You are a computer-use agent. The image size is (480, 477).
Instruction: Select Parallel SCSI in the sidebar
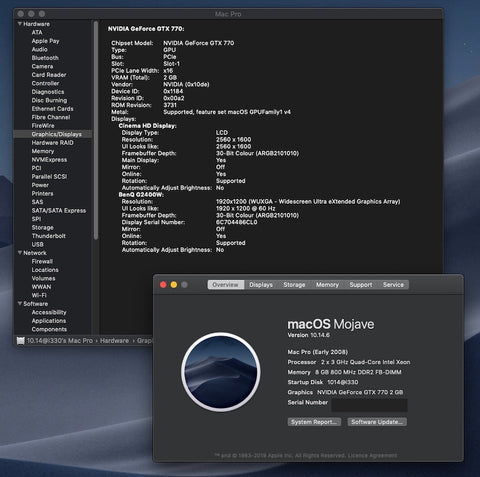click(x=49, y=177)
